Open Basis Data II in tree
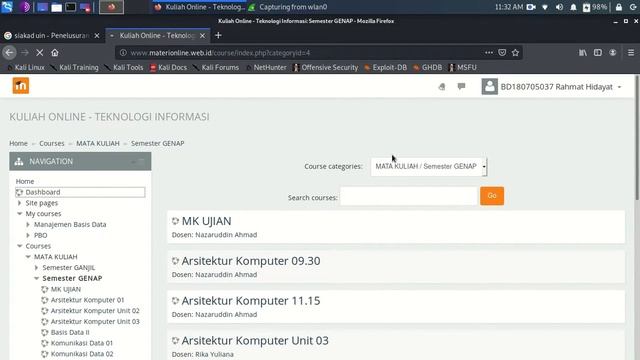Viewport: 640px width, 360px height. click(x=70, y=332)
